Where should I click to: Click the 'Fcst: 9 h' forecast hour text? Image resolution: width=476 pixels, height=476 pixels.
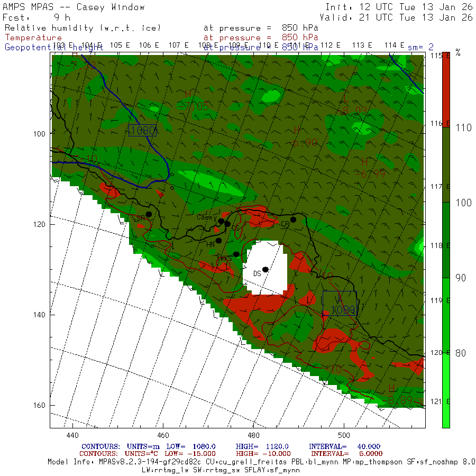click(36, 17)
